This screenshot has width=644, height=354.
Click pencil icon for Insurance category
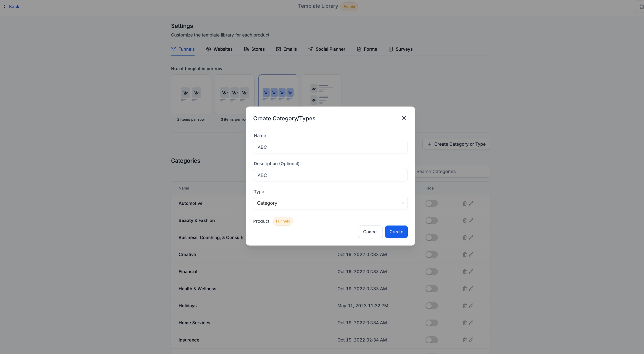[471, 340]
